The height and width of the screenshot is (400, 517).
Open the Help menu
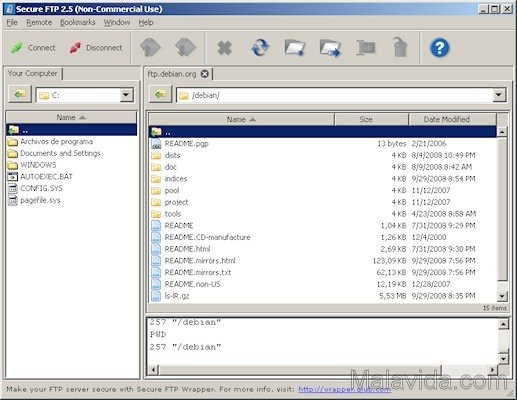(146, 23)
